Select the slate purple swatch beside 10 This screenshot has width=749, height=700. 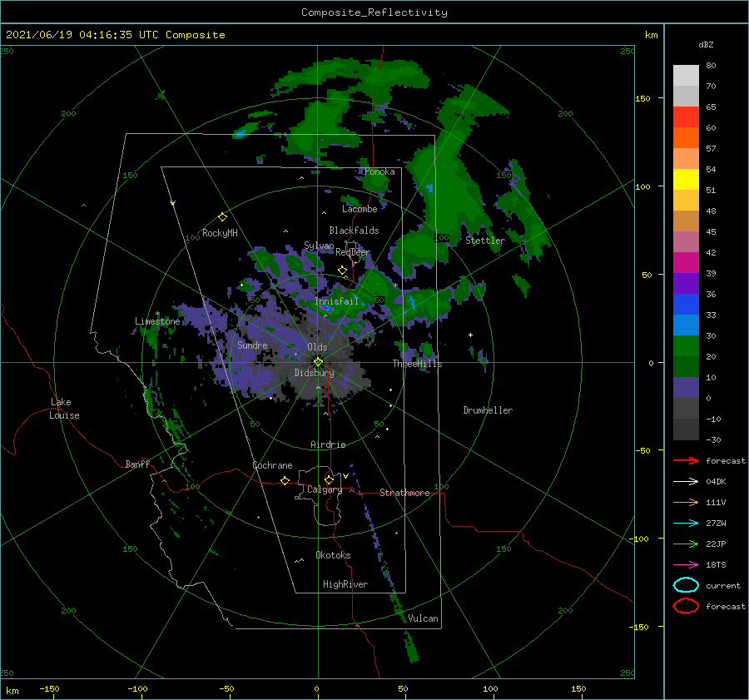[x=686, y=388]
